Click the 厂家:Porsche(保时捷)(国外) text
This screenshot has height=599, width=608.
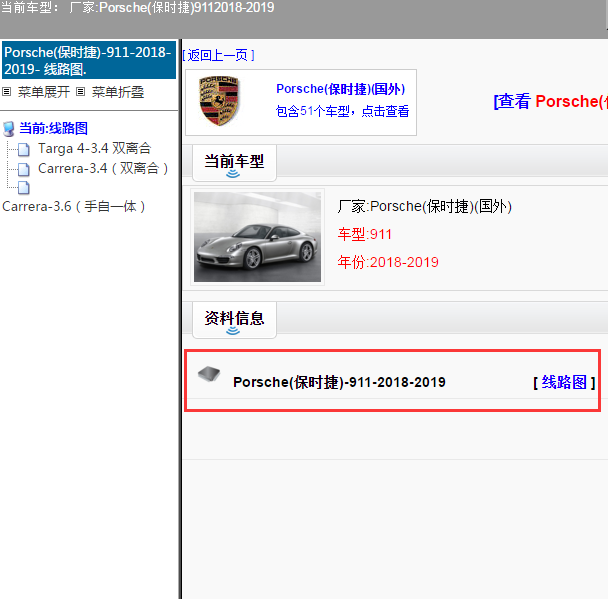[425, 206]
